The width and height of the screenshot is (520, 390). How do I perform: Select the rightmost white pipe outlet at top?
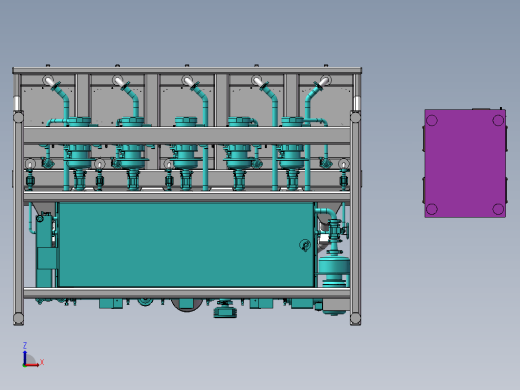coord(324,81)
